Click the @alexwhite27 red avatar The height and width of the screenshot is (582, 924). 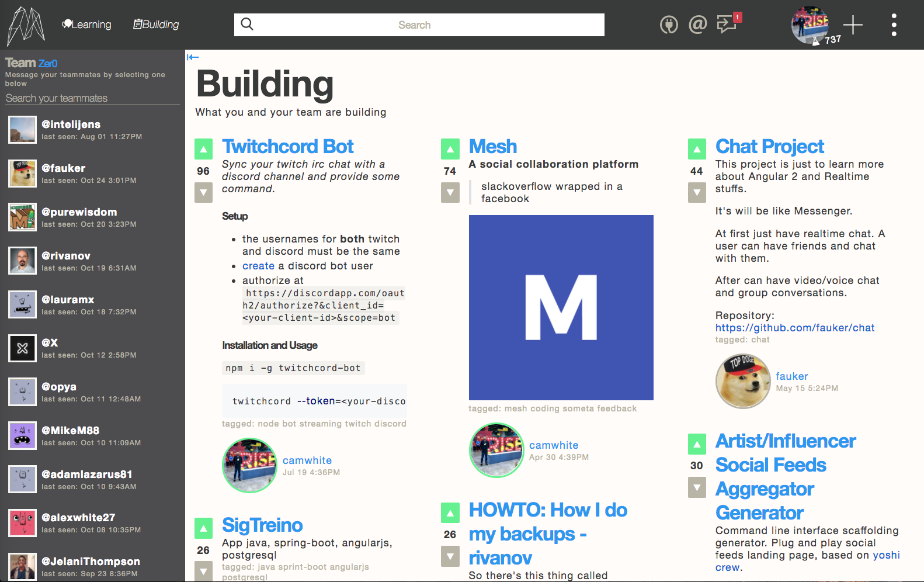click(x=23, y=523)
